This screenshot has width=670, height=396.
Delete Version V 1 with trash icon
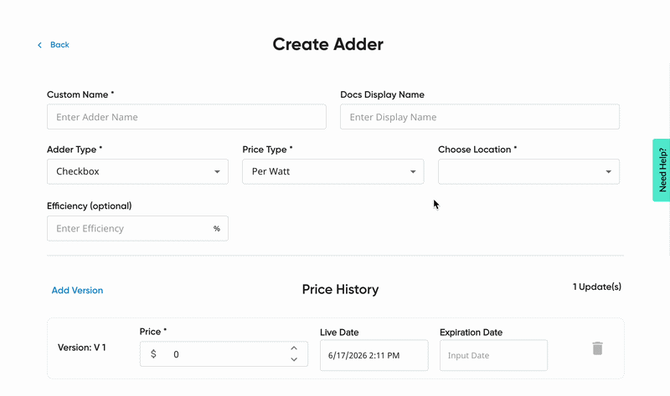point(597,349)
